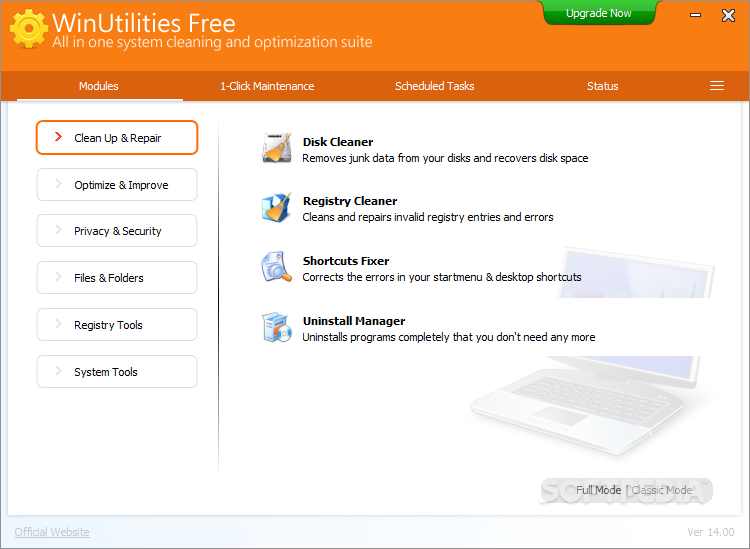
Task: Open the Privacy & Security category
Action: (117, 231)
